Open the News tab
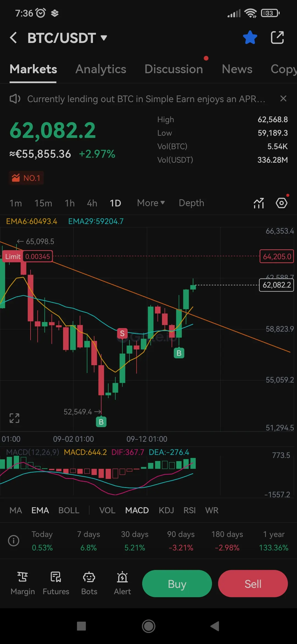 [237, 69]
